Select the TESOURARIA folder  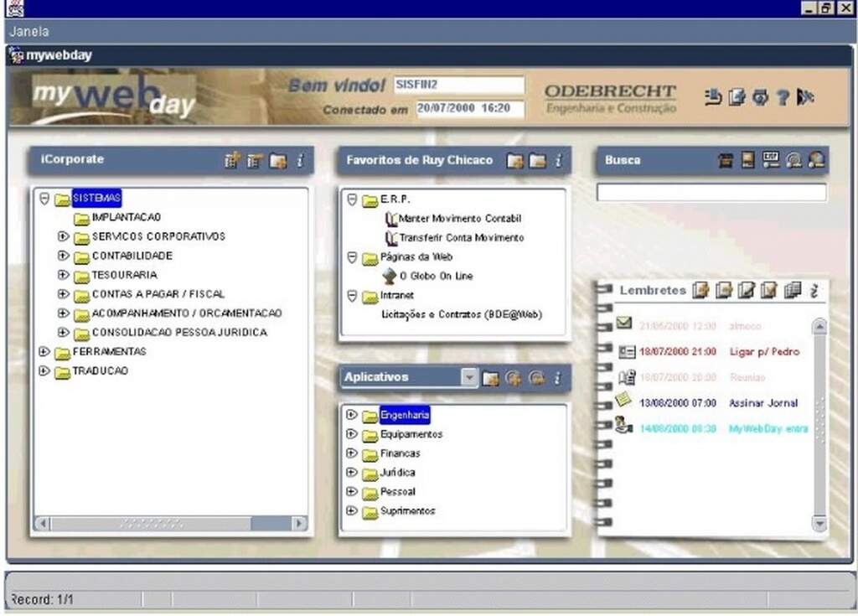tap(124, 275)
